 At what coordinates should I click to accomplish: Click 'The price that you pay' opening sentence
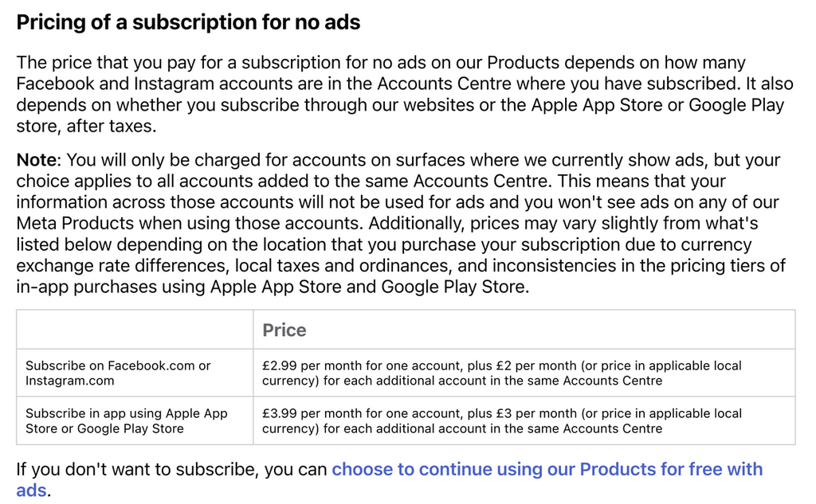coord(108,63)
